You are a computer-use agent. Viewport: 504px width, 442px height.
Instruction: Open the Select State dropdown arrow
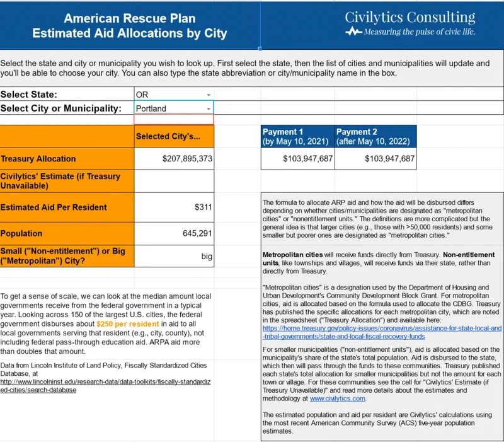(209, 95)
